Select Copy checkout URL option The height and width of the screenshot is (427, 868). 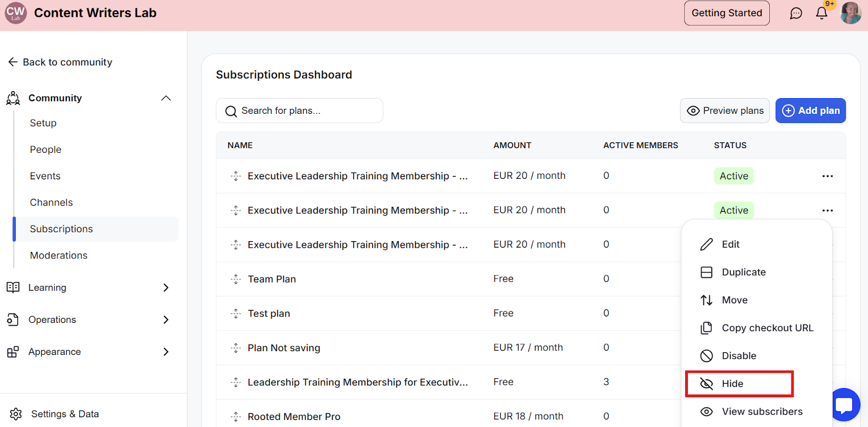[x=767, y=328]
